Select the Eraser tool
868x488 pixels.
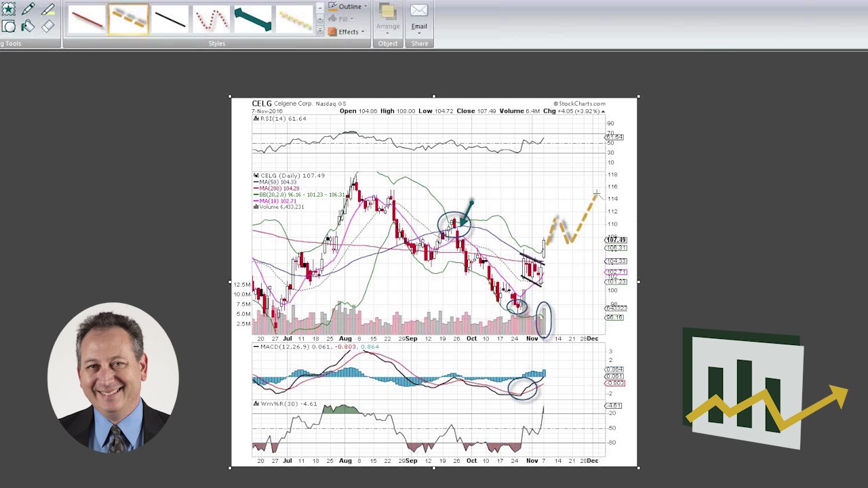pyautogui.click(x=47, y=26)
